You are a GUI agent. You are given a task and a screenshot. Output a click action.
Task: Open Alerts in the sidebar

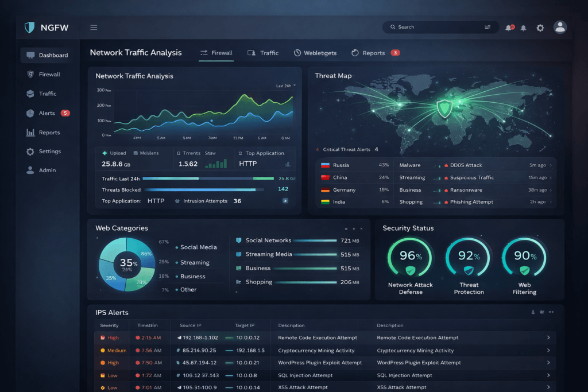click(47, 113)
